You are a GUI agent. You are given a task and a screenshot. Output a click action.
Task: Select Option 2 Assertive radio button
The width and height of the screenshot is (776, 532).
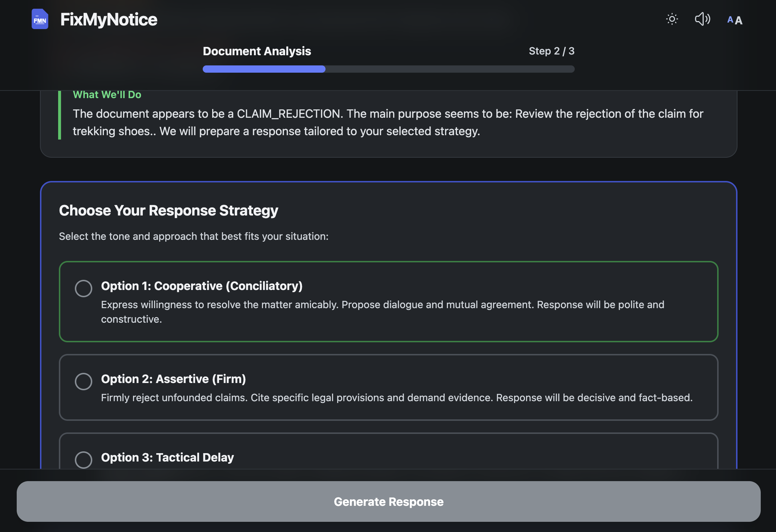tap(84, 381)
